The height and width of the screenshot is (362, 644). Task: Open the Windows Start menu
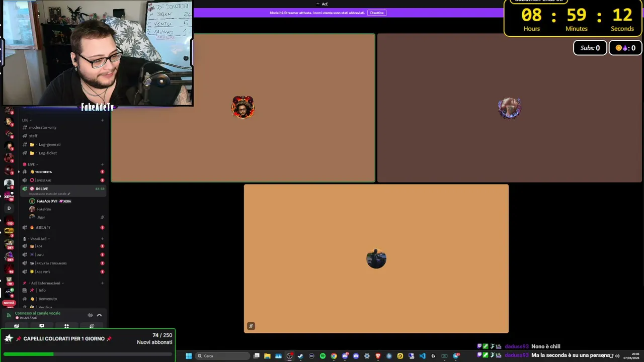[x=189, y=356]
